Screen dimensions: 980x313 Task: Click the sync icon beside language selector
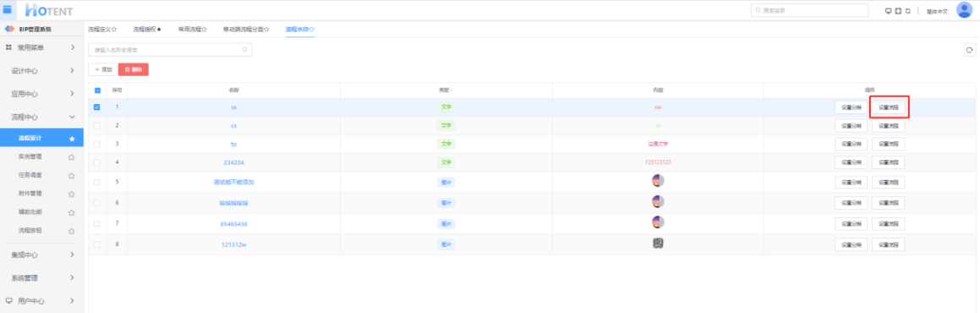point(907,11)
